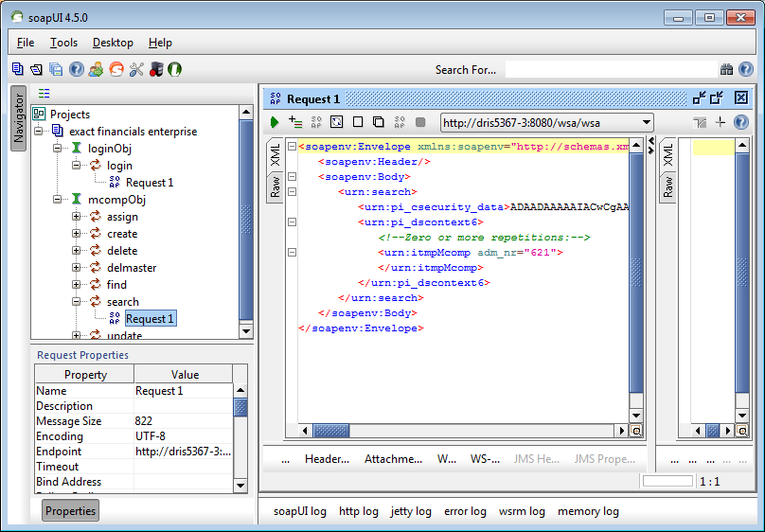Click the add request to TestCase icon
The image size is (765, 532).
click(x=295, y=122)
